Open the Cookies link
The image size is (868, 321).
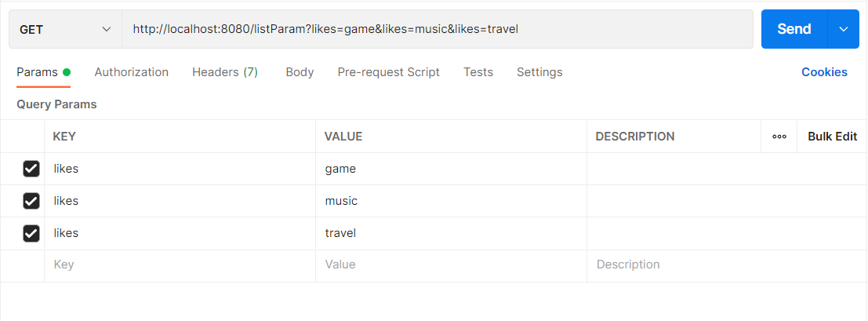click(x=824, y=72)
